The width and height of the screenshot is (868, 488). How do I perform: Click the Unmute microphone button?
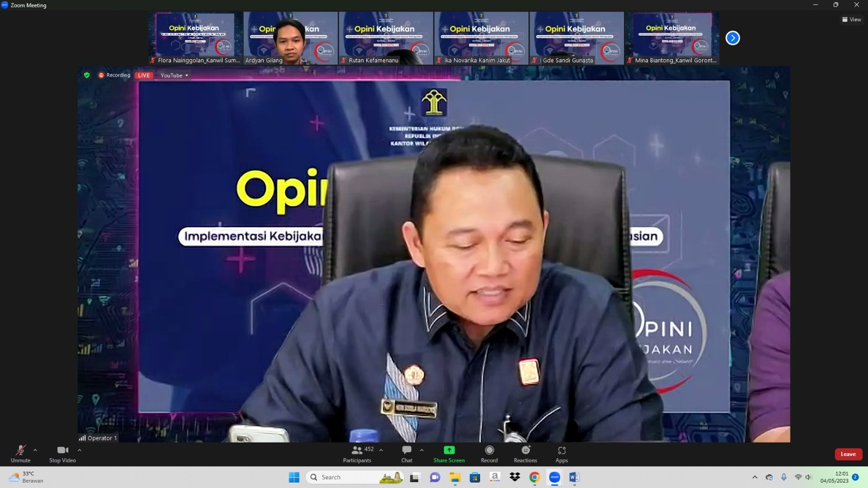pos(21,453)
